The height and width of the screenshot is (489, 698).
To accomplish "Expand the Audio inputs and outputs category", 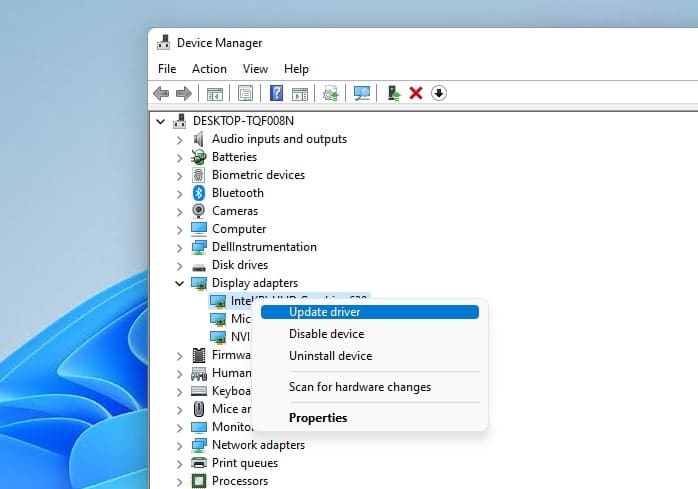I will [x=180, y=140].
